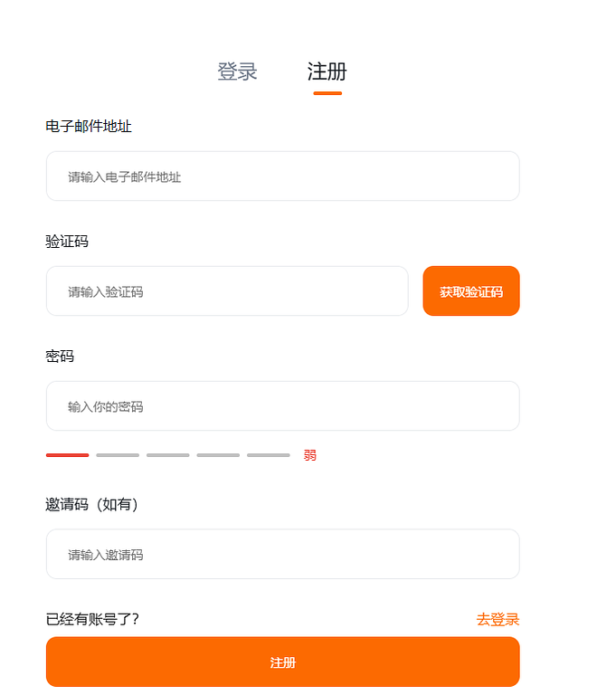
Task: Follow the 去登录 link
Action: click(498, 620)
